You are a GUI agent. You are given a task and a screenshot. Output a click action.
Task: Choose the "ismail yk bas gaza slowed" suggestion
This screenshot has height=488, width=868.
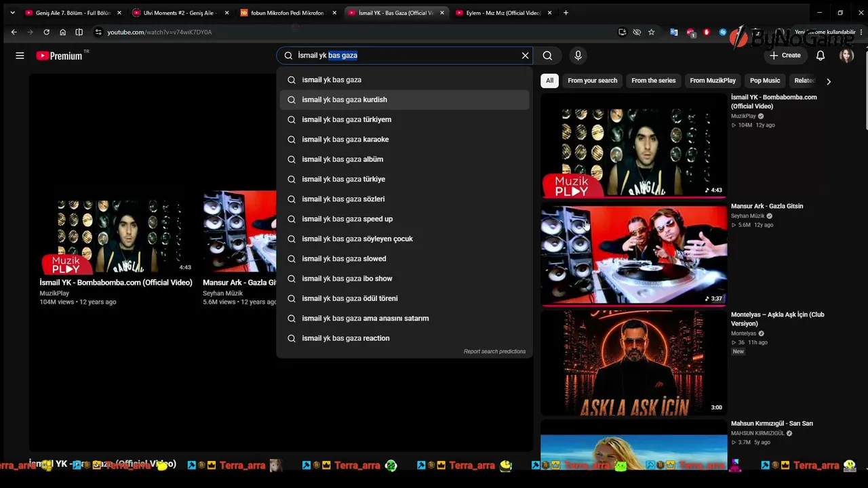pos(404,259)
